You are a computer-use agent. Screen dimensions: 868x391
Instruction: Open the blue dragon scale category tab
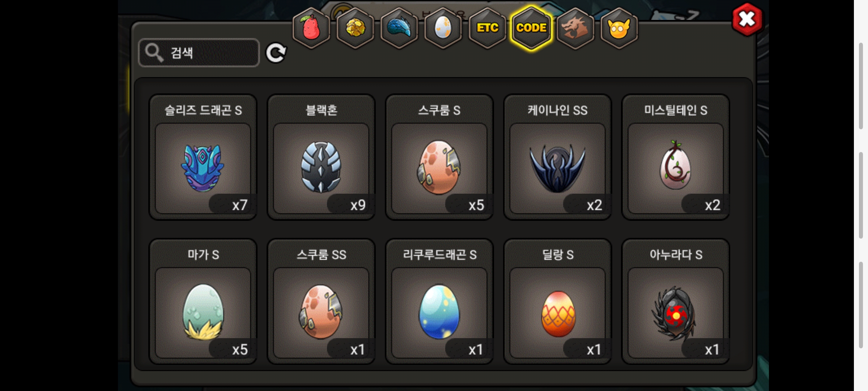point(399,28)
